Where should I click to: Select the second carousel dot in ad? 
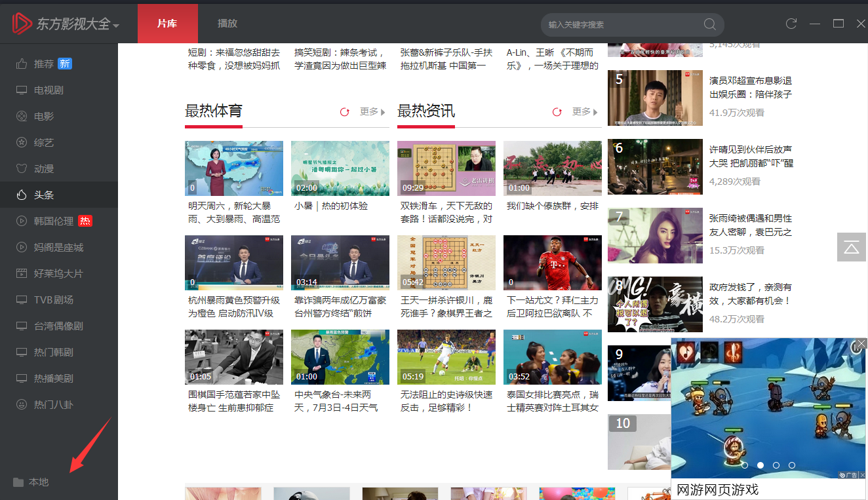pos(760,465)
